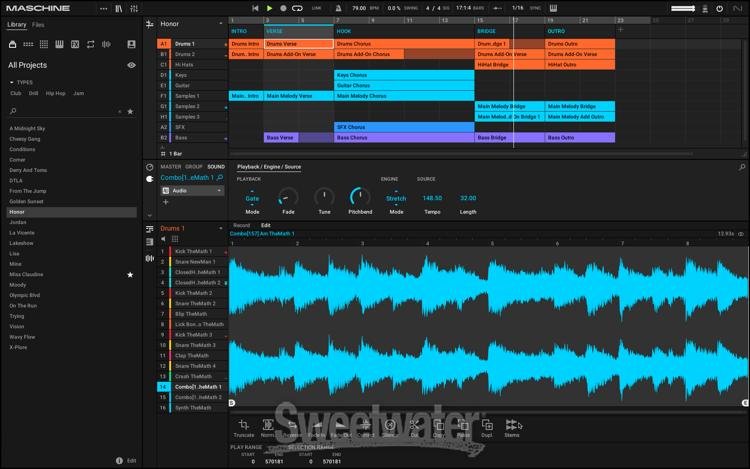Click the record button in the transport
750x469 pixels.
[283, 8]
